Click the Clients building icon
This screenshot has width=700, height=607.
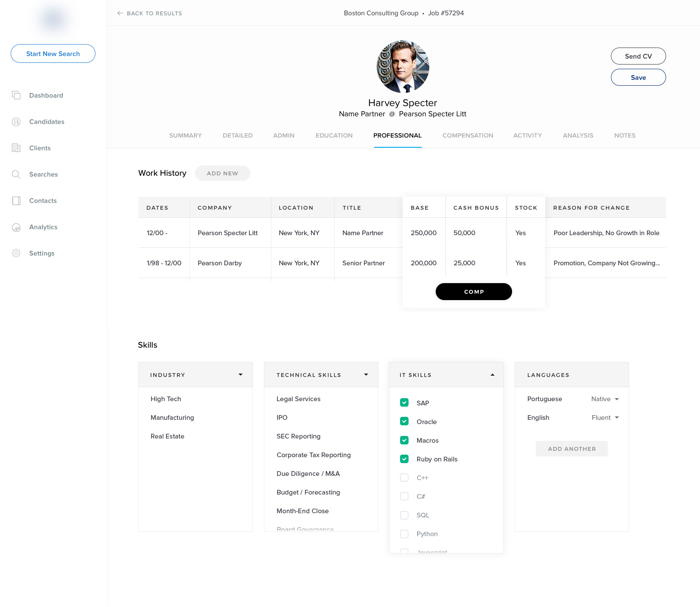coord(16,148)
